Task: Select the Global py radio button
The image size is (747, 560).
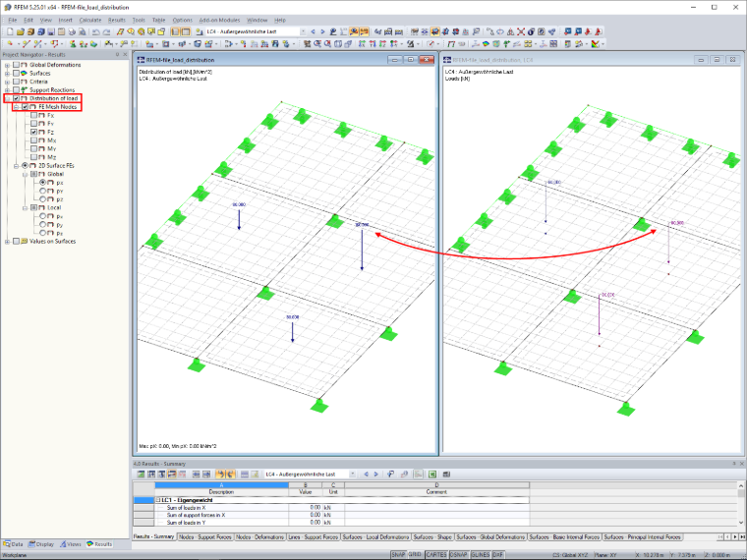Action: pos(43,191)
